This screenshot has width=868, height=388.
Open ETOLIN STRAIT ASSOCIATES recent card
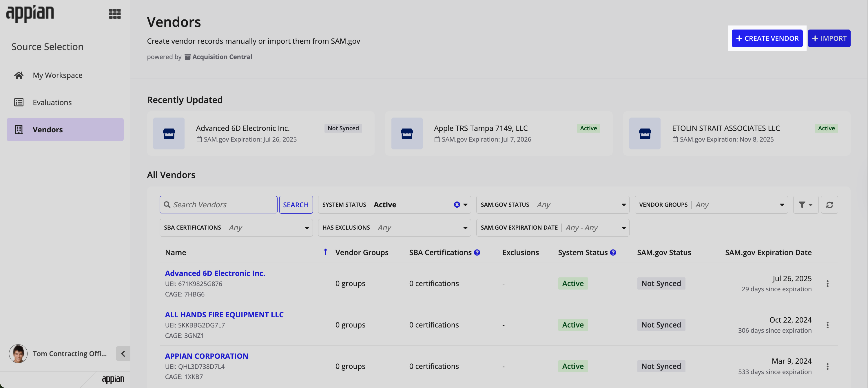pos(736,133)
